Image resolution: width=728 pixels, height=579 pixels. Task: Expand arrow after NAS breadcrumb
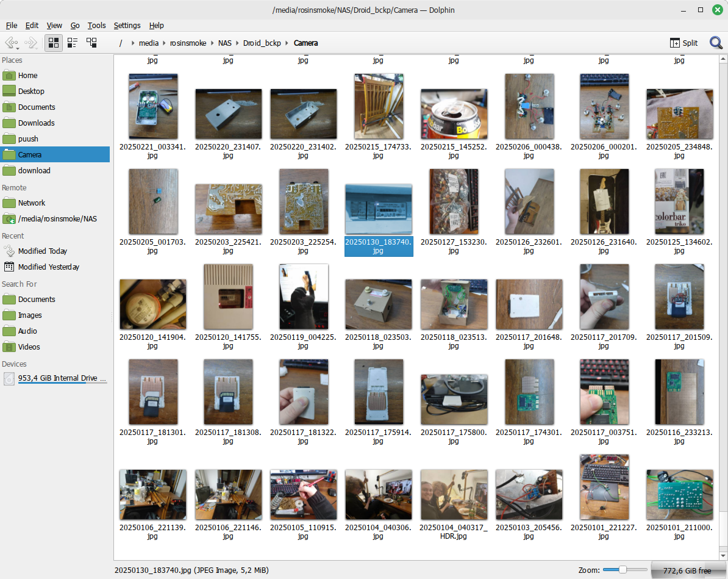237,43
